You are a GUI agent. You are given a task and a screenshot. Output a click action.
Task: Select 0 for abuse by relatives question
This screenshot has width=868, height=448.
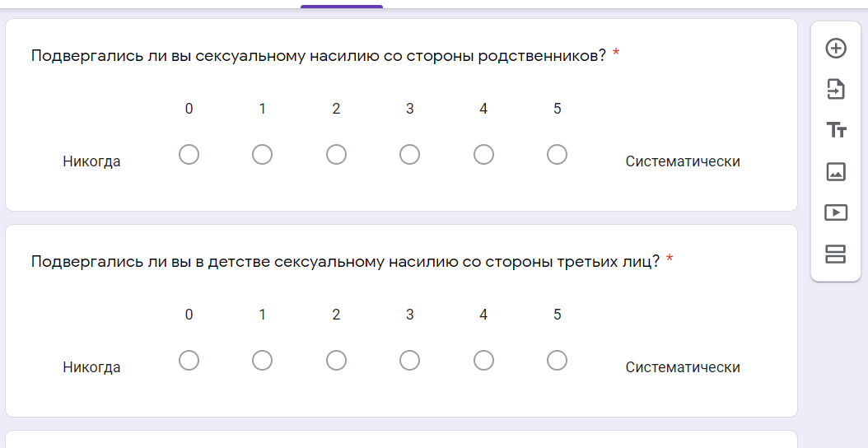pos(189,155)
